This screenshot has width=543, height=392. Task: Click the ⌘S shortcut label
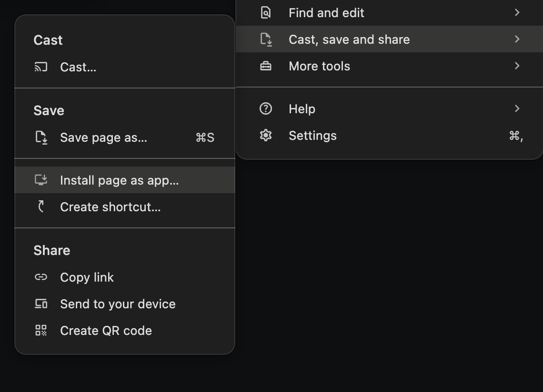(205, 137)
